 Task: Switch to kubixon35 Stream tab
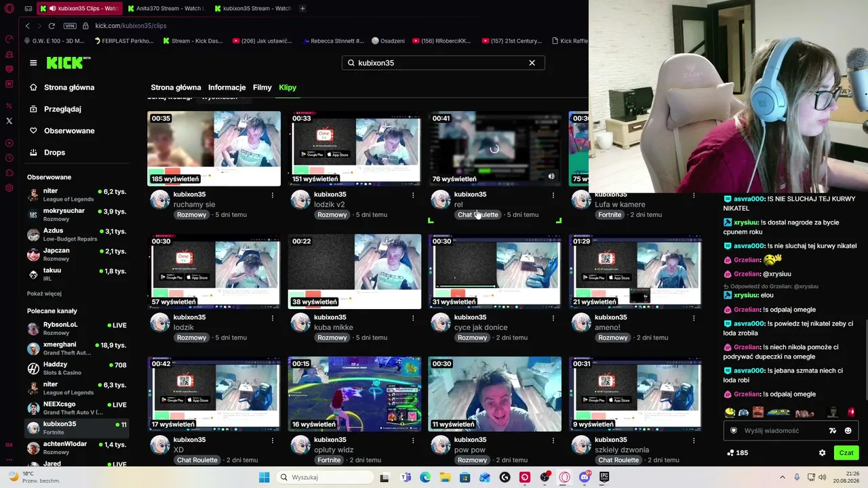(252, 8)
